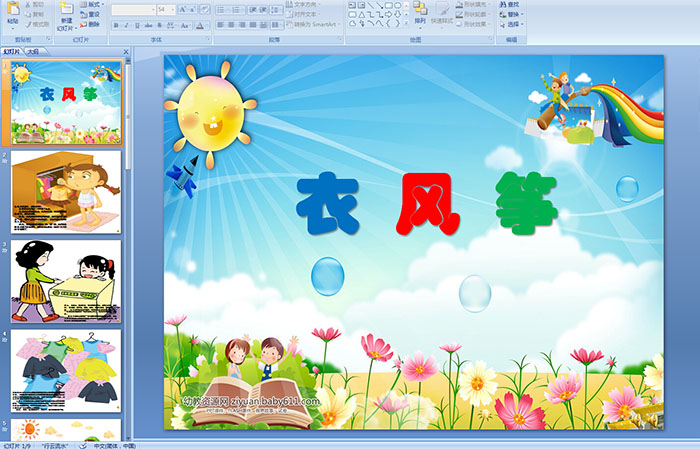Toggle Align Text Right
Image resolution: width=700 pixels, height=449 pixels.
pos(242,25)
